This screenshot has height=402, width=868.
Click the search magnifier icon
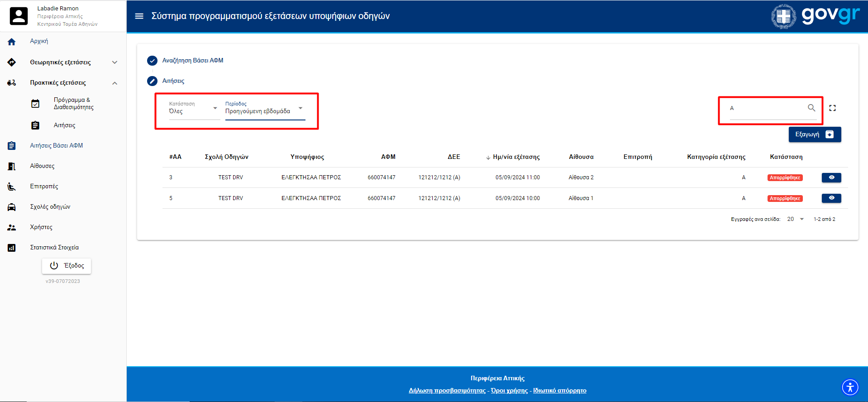[811, 108]
